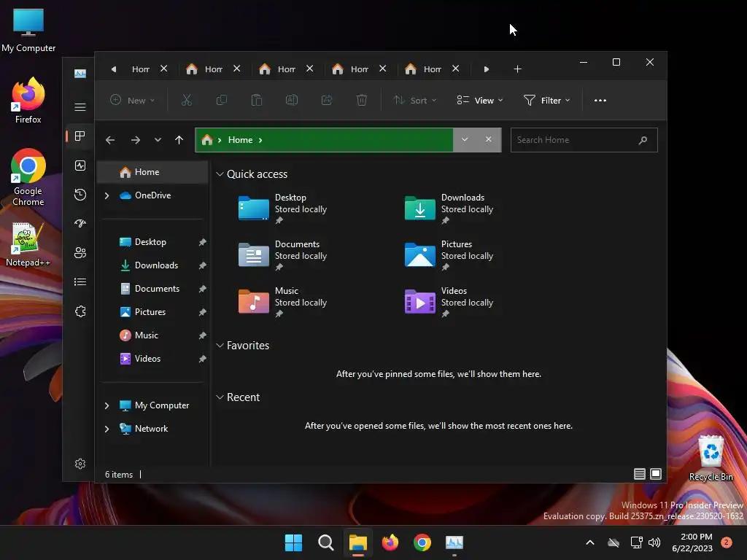This screenshot has height=560, width=747.
Task: Select Desktop in the navigation pane
Action: tap(152, 242)
